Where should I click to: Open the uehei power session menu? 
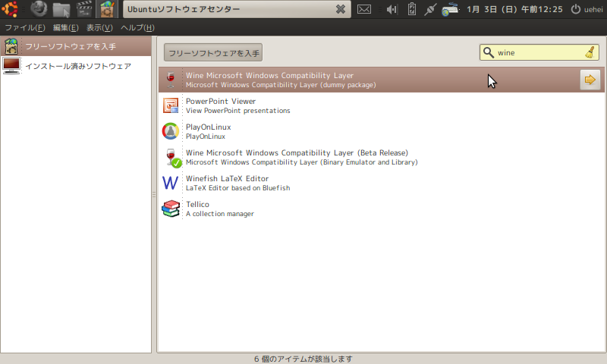point(587,9)
